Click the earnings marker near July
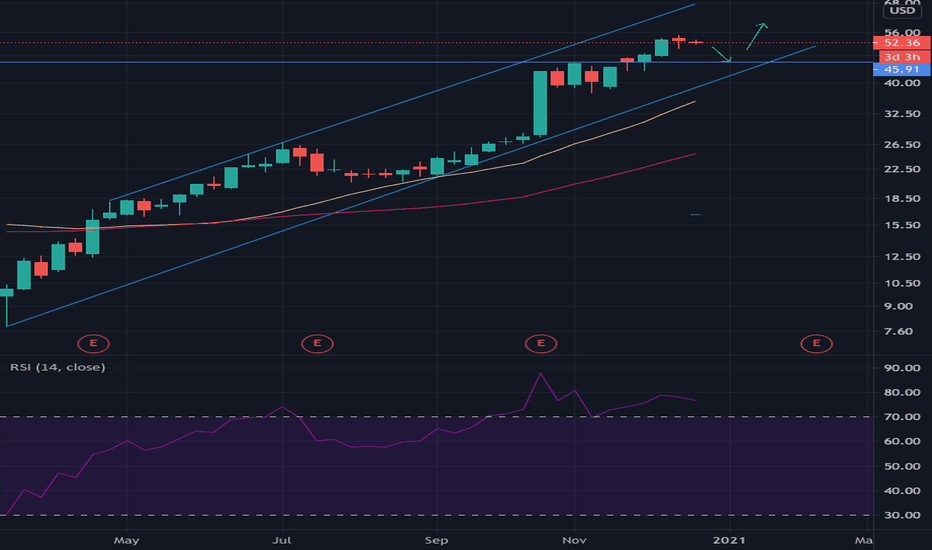Image resolution: width=932 pixels, height=550 pixels. [x=317, y=344]
